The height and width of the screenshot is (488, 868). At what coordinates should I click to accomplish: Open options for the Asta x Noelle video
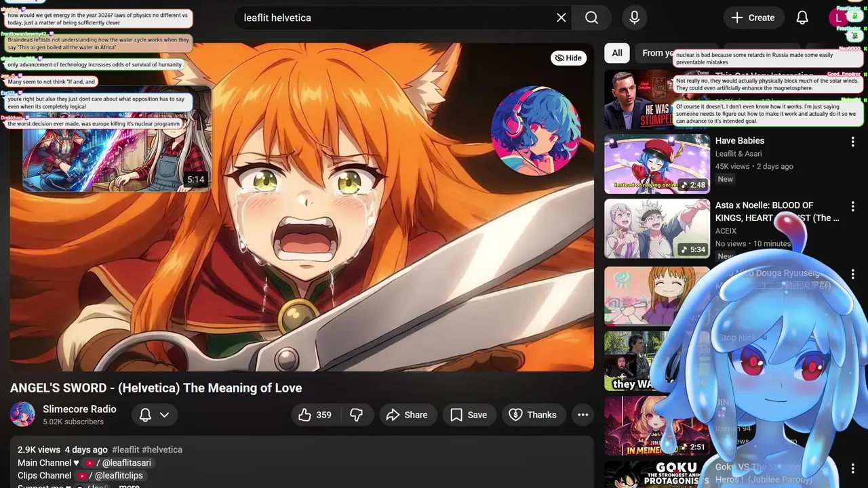pos(853,206)
